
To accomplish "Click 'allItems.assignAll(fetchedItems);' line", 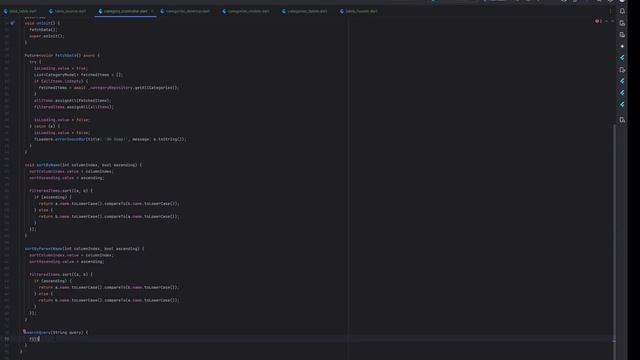I will [x=73, y=100].
